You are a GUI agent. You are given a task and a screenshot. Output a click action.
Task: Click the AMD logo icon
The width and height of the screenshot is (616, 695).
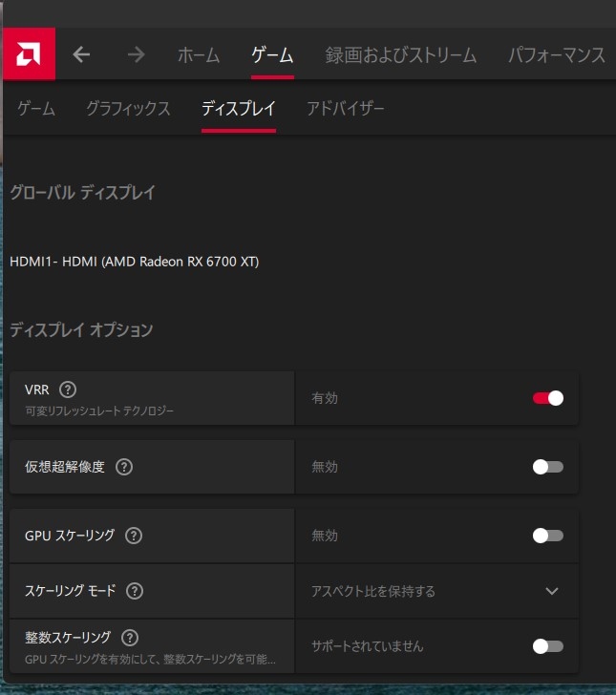(29, 53)
